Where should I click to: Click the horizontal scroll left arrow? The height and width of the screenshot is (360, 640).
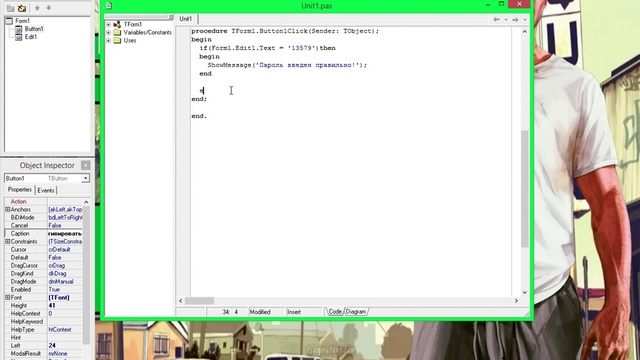[x=180, y=301]
